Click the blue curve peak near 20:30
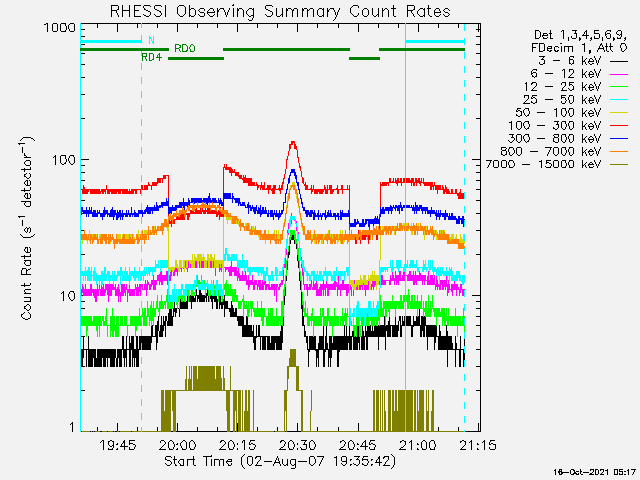640x480 pixels. [293, 171]
